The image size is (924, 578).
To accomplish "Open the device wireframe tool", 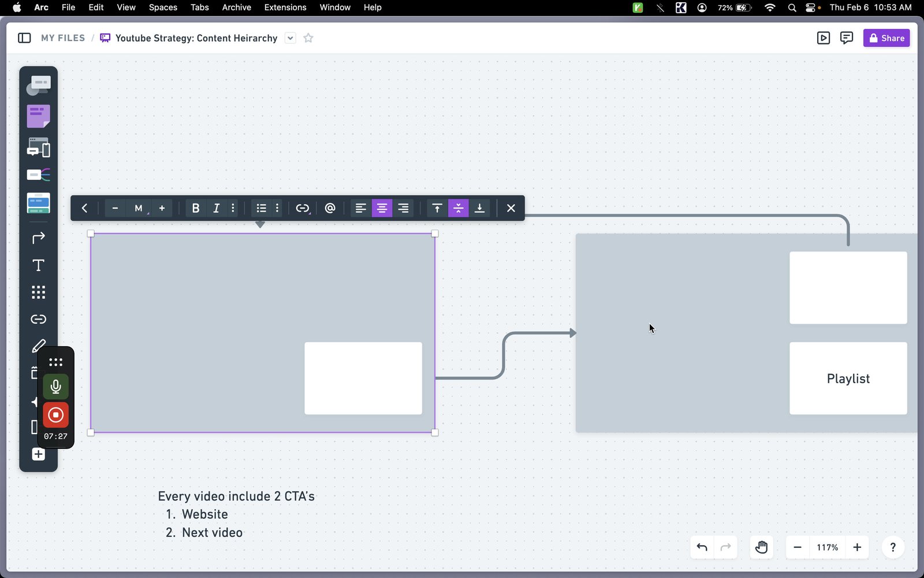I will (38, 147).
